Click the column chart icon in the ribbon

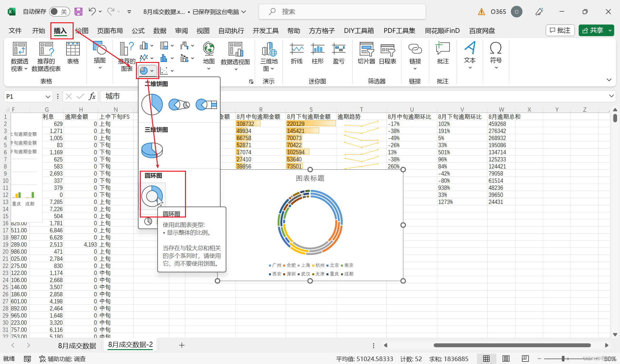point(144,46)
